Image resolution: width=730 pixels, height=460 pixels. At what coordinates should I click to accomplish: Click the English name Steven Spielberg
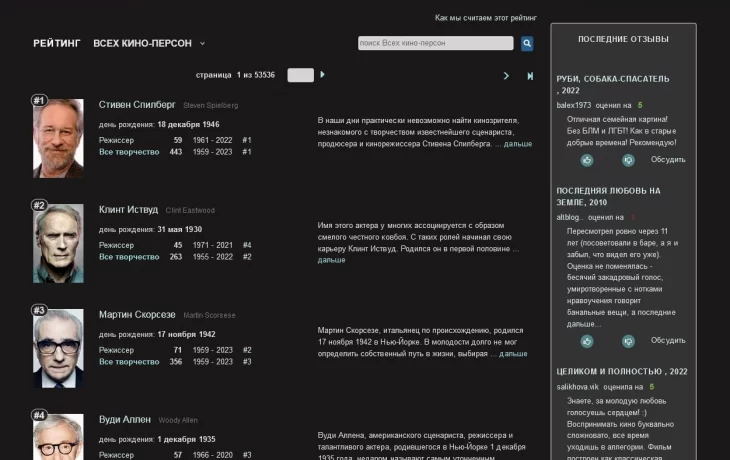[210, 106]
